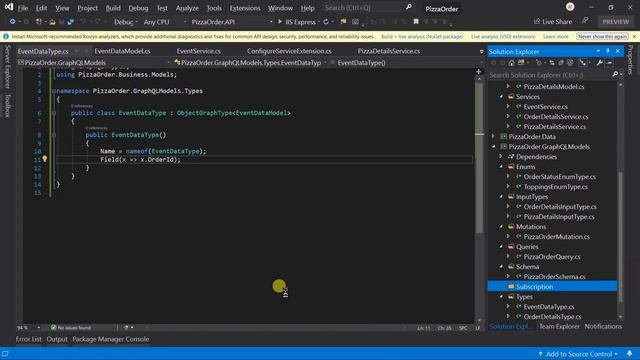Viewport: 640px width, 360px height.
Task: Click the Live Share button
Action: click(x=553, y=22)
